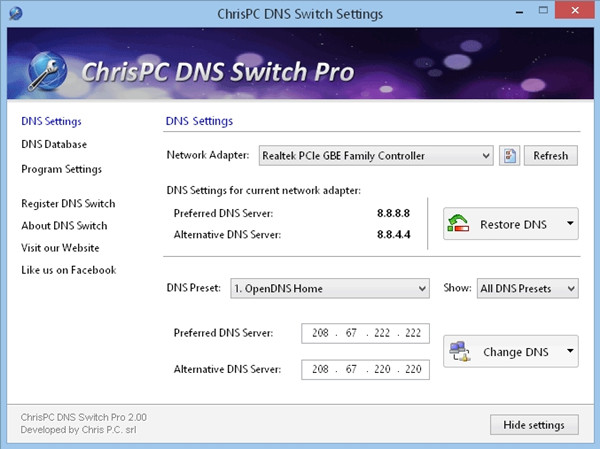Click the Alternative DNS Server input field
The image size is (600, 449).
(x=365, y=369)
